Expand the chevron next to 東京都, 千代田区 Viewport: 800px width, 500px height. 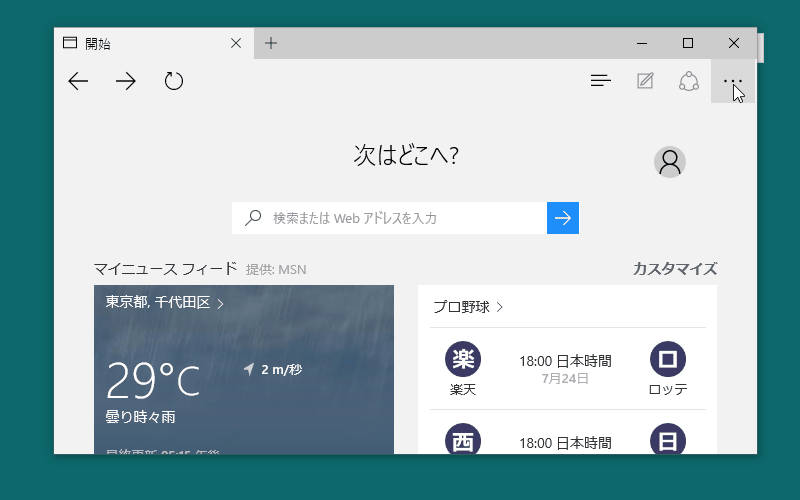(x=220, y=304)
